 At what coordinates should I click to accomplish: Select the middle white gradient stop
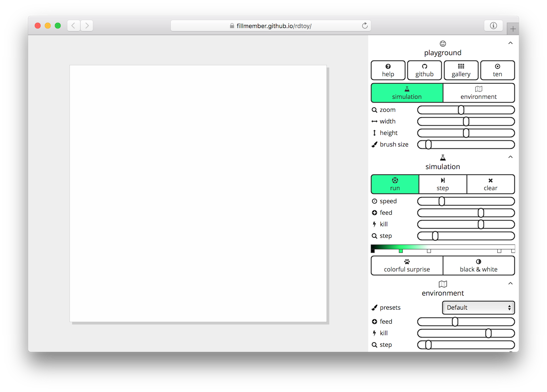pos(429,251)
